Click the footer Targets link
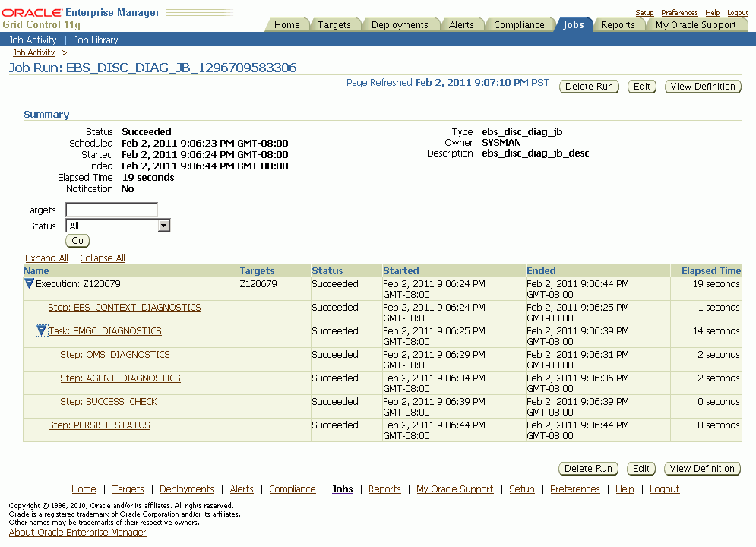Viewport: 756px width, 547px height. click(128, 489)
